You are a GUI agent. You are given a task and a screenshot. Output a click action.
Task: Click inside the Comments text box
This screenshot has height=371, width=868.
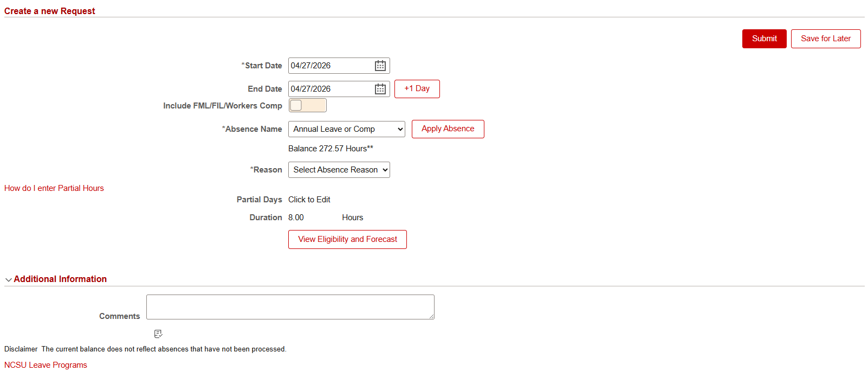coord(290,307)
